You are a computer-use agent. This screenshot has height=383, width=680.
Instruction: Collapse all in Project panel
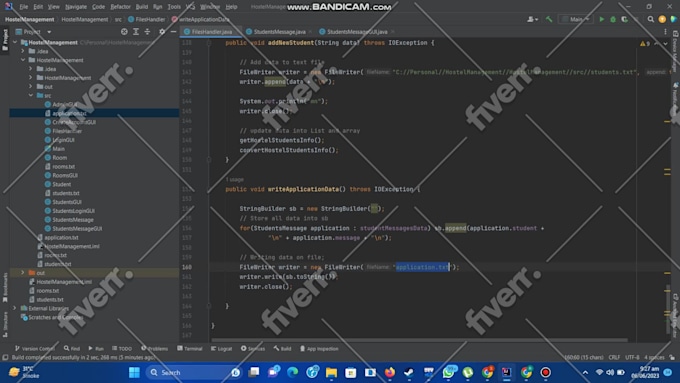tap(147, 32)
